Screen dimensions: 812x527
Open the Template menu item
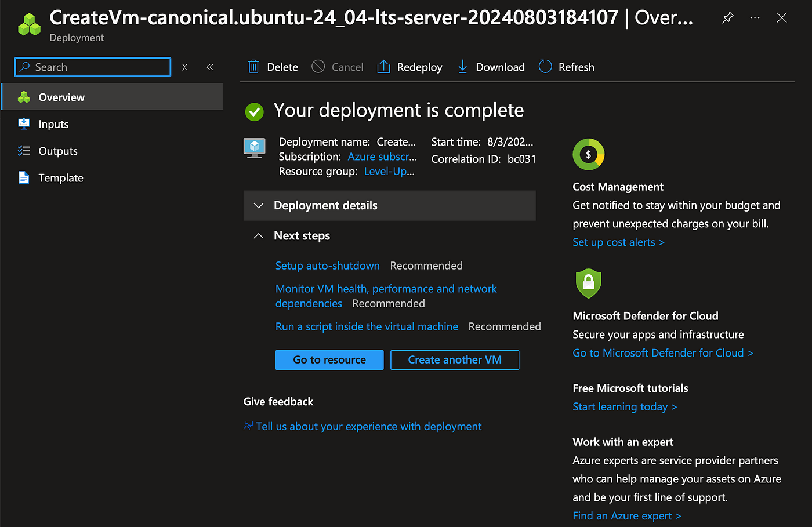coord(113,177)
